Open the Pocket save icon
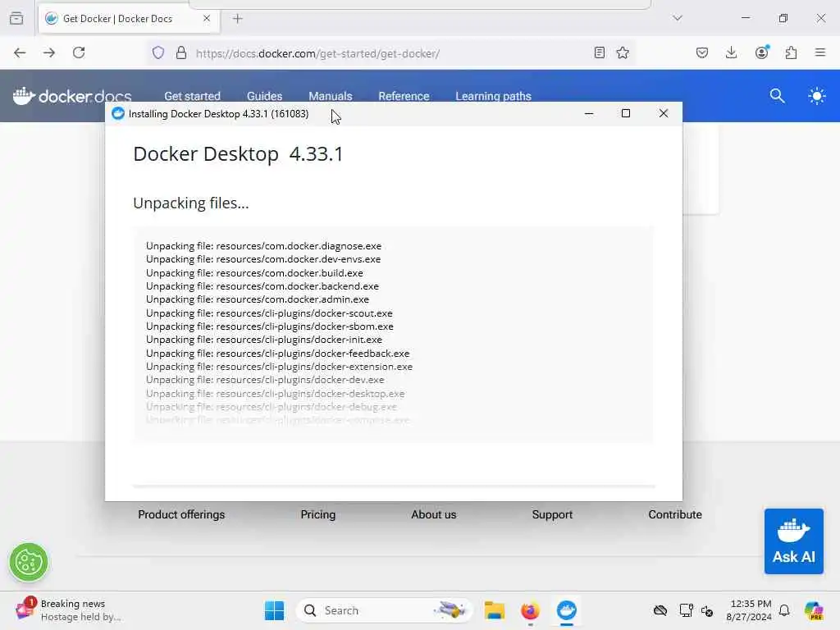This screenshot has width=840, height=630. [x=702, y=52]
